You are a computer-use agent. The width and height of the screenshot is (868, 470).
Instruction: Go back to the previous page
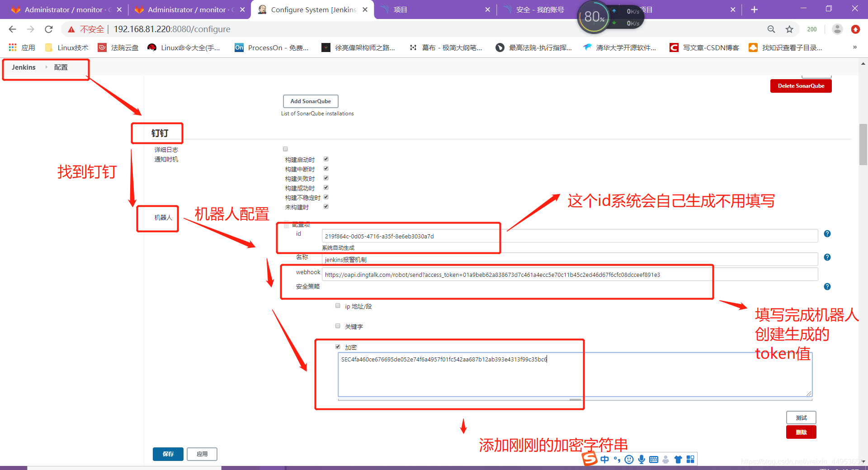click(x=12, y=29)
